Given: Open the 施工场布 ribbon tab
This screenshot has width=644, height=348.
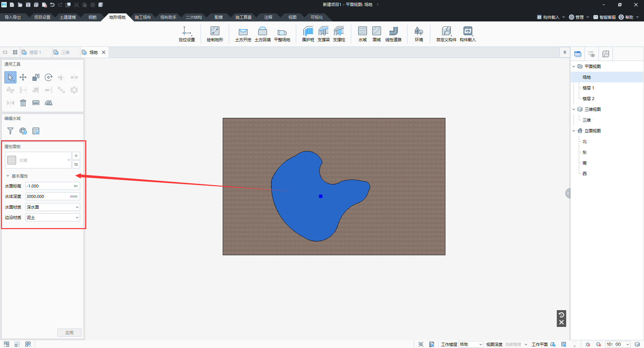Looking at the screenshot, I should click(x=143, y=17).
